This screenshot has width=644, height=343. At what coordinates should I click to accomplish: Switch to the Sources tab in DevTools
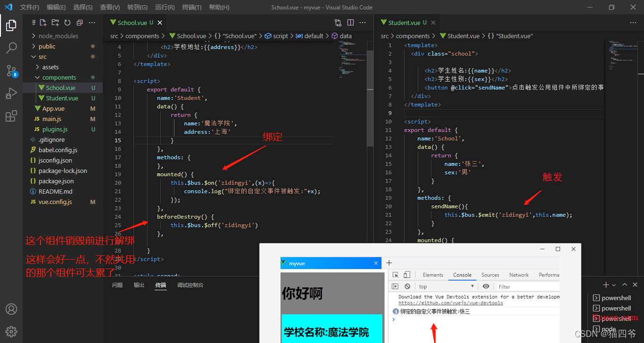(x=490, y=275)
